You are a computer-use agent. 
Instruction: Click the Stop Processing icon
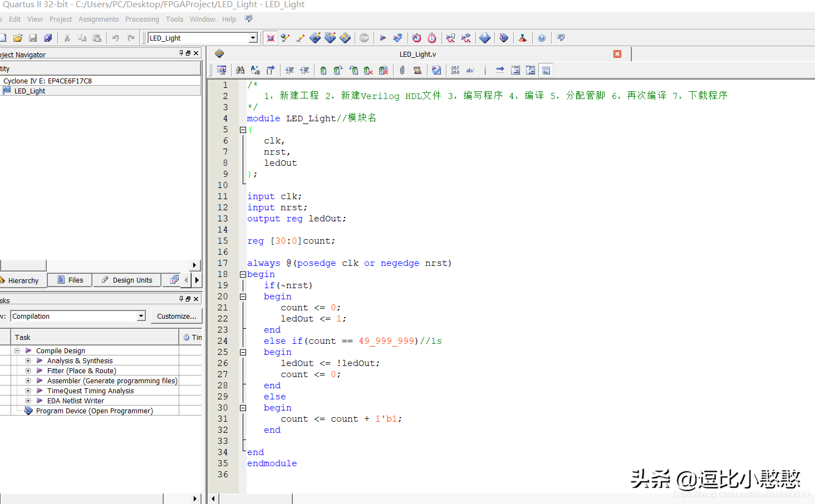(364, 38)
